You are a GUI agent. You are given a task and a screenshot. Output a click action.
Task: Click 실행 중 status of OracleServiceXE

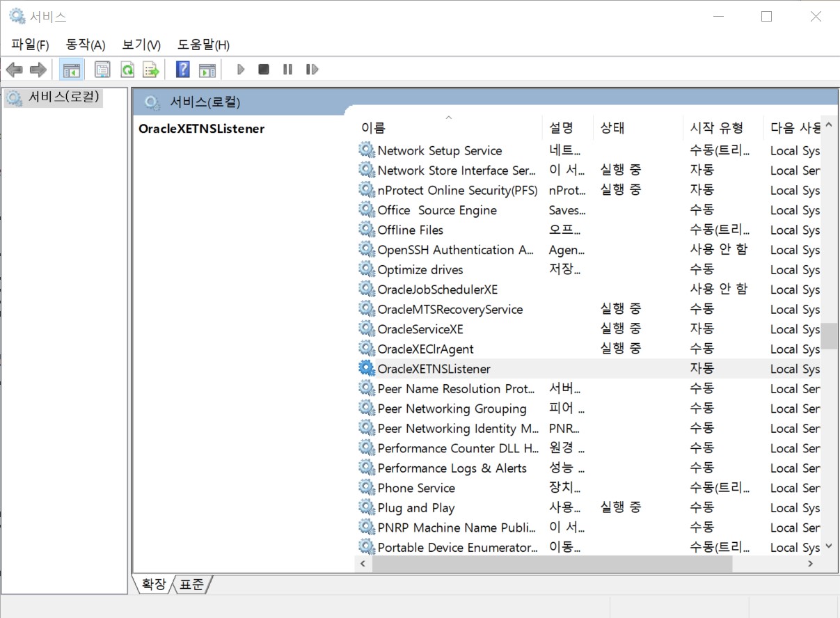[x=621, y=328]
